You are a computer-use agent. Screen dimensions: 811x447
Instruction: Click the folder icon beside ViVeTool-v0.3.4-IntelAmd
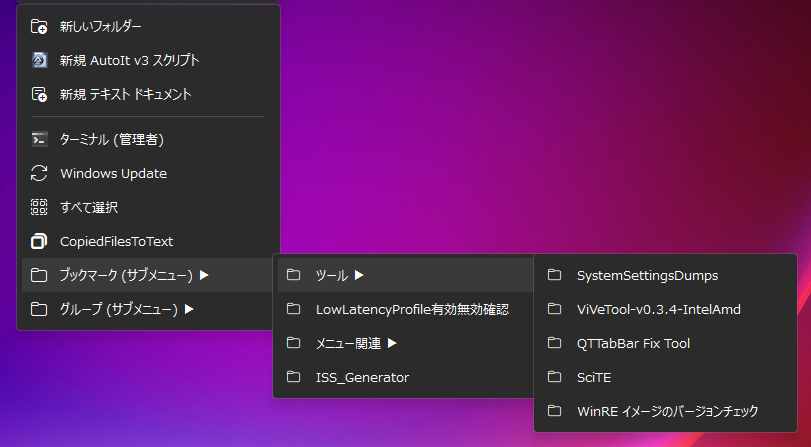point(555,309)
